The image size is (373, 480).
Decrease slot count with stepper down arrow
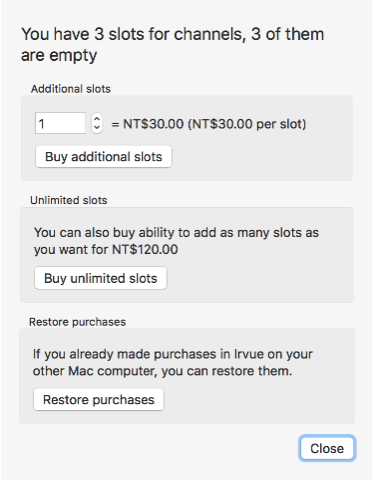[x=97, y=128]
